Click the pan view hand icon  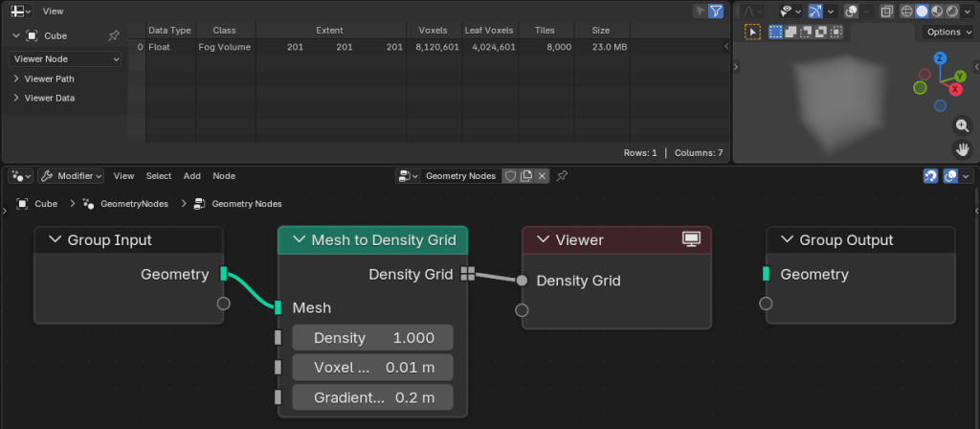[x=964, y=149]
